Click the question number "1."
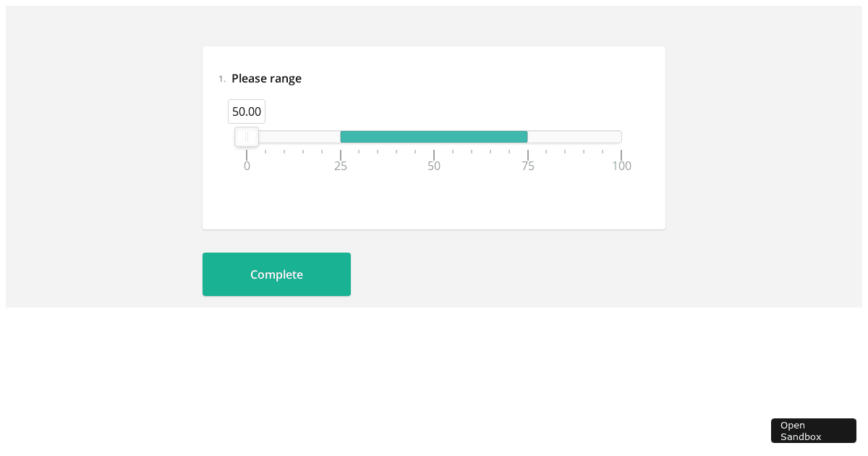 222,79
